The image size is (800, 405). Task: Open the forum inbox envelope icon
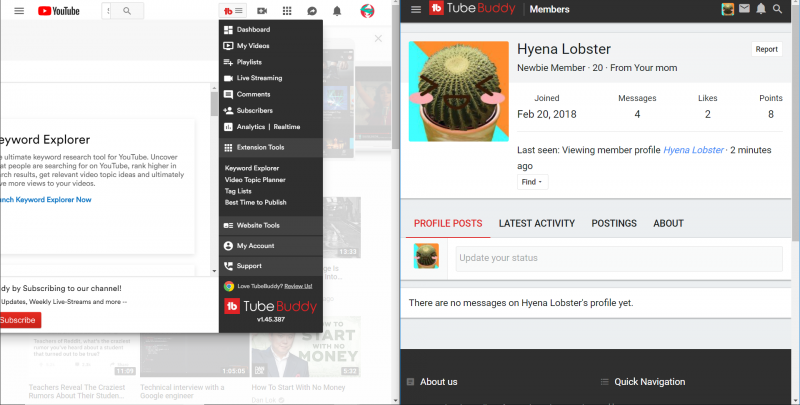tap(744, 9)
